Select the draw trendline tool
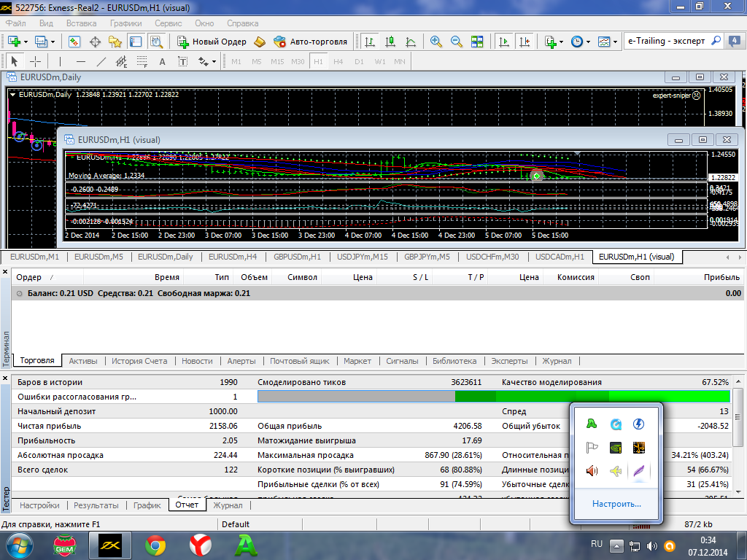 (101, 62)
